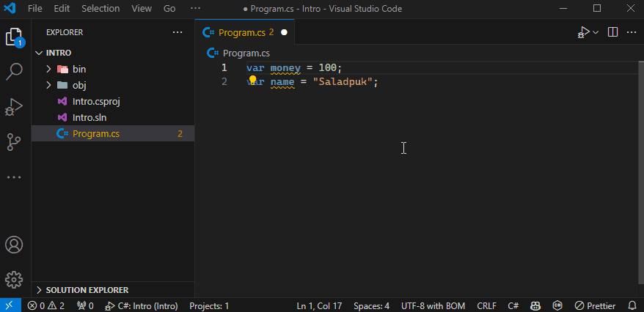Screen dimensions: 644x312
Task: Close the unsaved Program.cs tab dot
Action: point(284,32)
